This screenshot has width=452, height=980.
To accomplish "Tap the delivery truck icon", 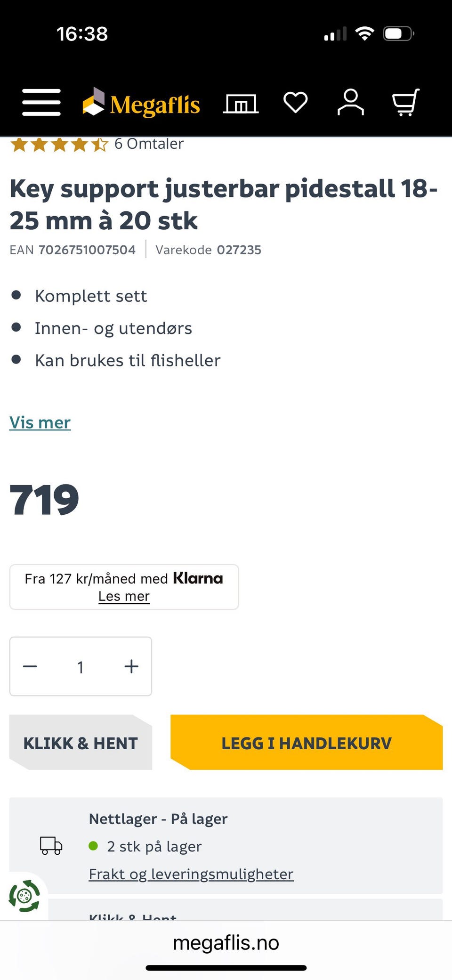I will point(51,846).
